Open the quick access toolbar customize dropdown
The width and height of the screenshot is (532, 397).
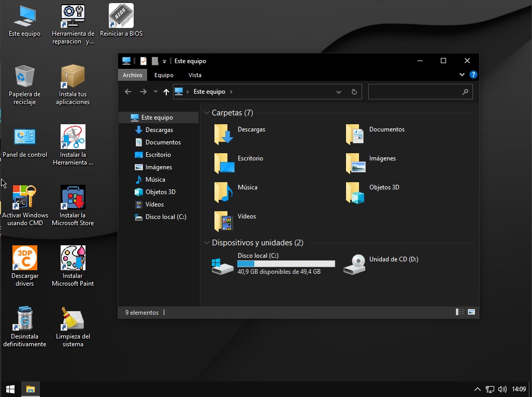pyautogui.click(x=164, y=62)
